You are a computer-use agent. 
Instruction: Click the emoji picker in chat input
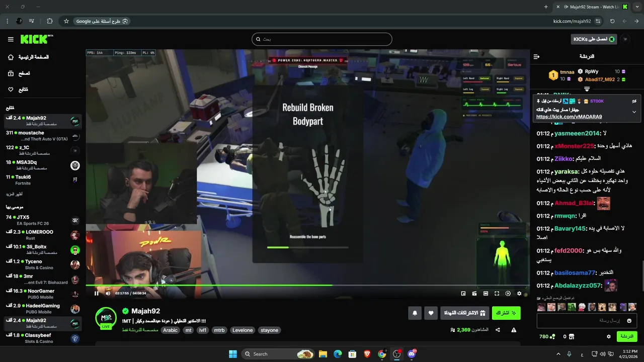[x=629, y=320]
